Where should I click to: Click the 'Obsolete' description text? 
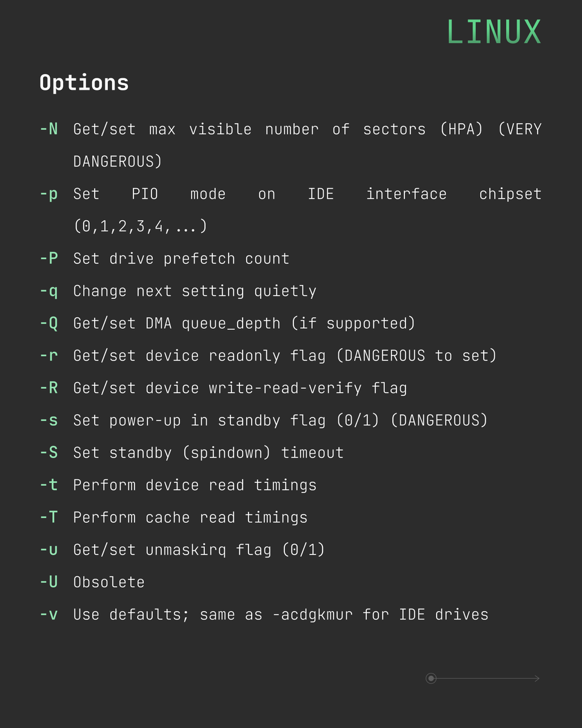tap(109, 582)
